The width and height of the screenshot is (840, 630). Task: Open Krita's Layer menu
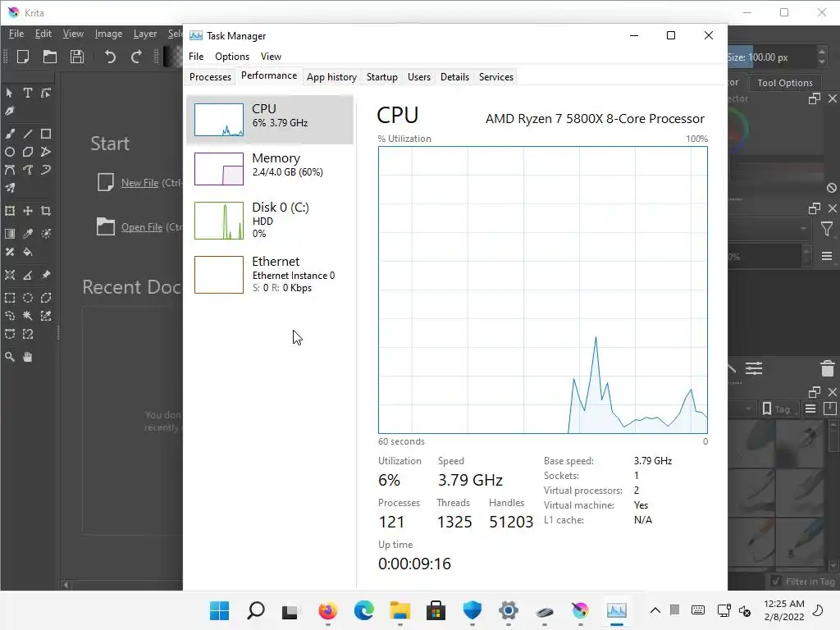tap(145, 34)
